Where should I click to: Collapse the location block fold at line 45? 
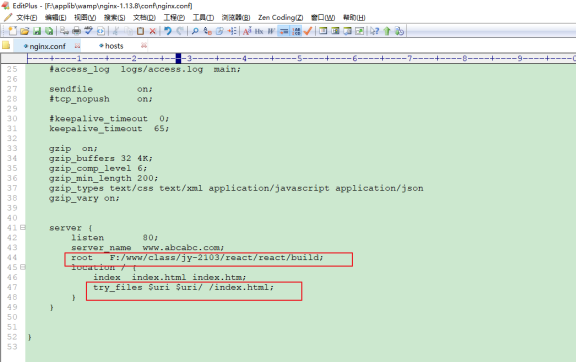pos(23,267)
